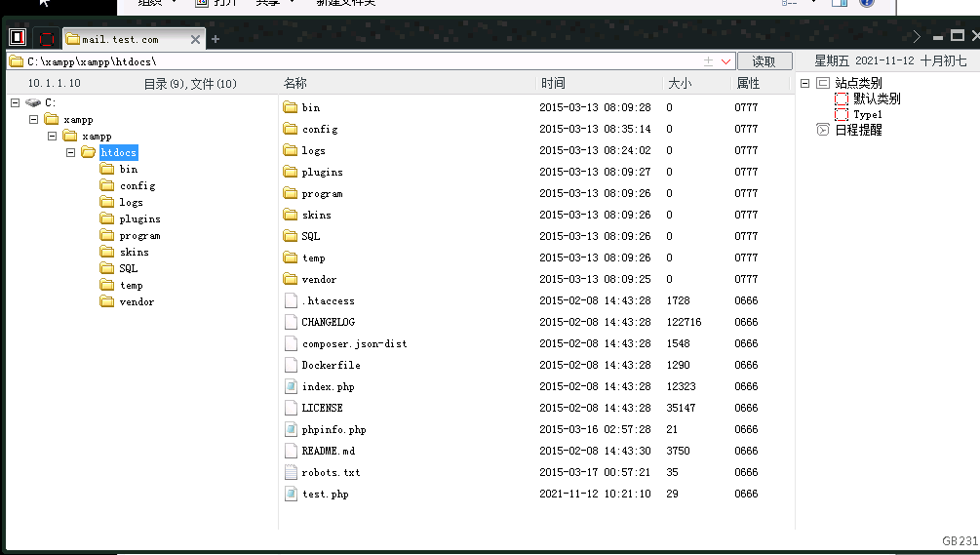Collapse the 站点类别 tree node

[x=805, y=83]
